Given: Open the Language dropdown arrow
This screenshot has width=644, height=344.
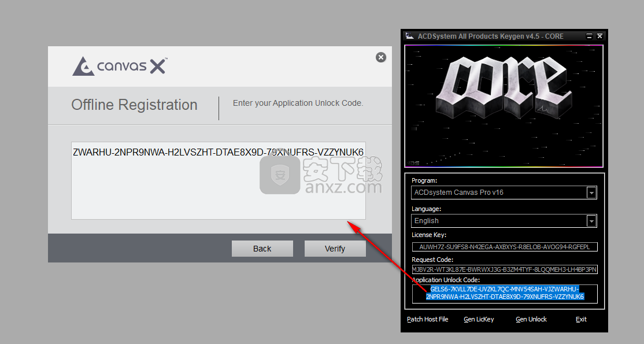Looking at the screenshot, I should point(591,221).
